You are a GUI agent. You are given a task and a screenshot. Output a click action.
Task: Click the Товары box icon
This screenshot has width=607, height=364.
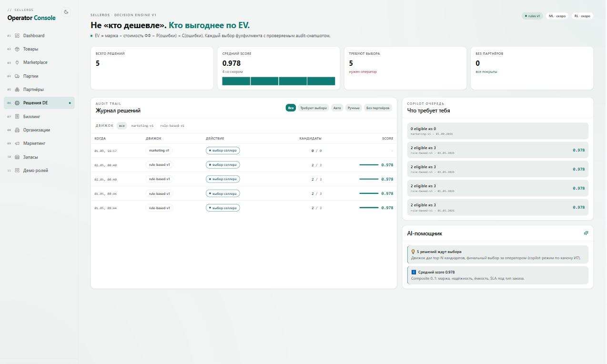[17, 49]
